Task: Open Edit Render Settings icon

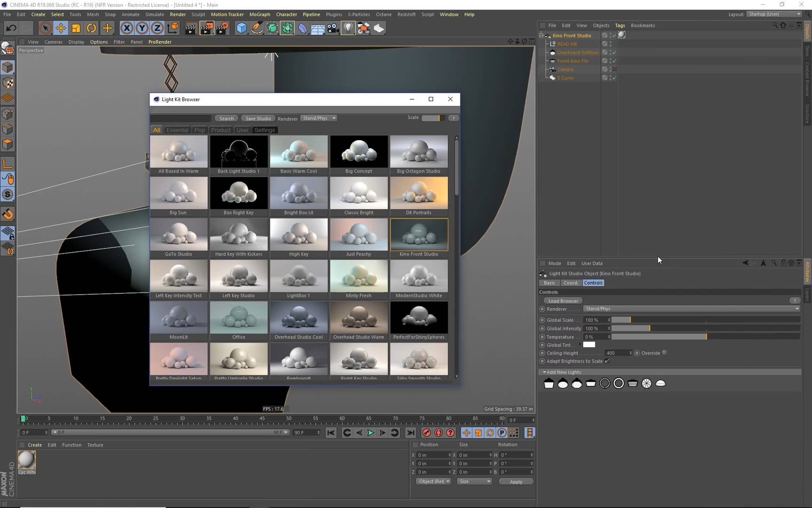Action: click(222, 28)
